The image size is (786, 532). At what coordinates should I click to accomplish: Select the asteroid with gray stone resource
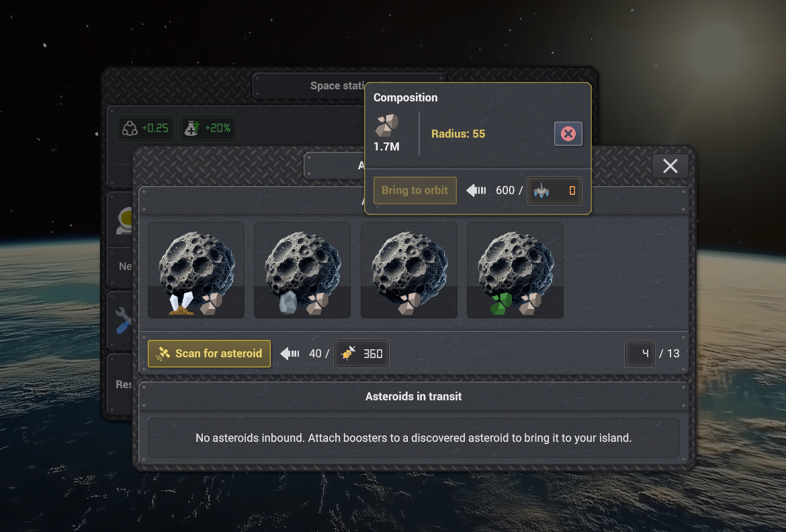coord(302,270)
